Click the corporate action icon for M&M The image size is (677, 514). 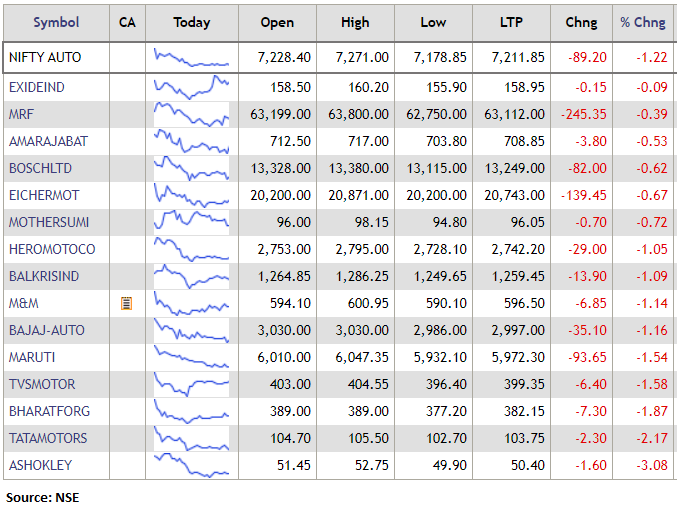coord(127,303)
